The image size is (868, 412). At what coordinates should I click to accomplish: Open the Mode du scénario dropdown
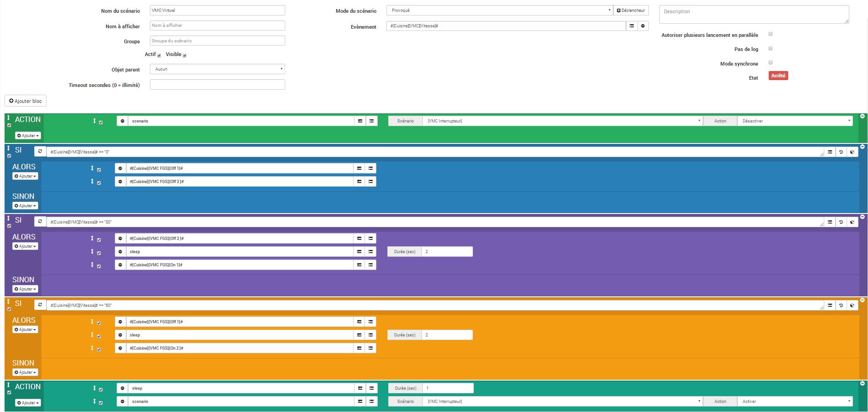pyautogui.click(x=499, y=10)
